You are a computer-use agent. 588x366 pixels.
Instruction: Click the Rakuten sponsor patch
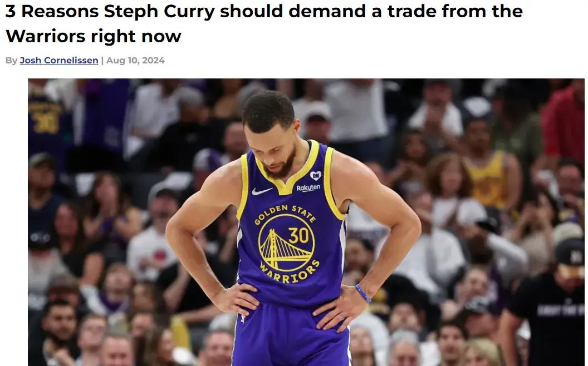coord(308,187)
